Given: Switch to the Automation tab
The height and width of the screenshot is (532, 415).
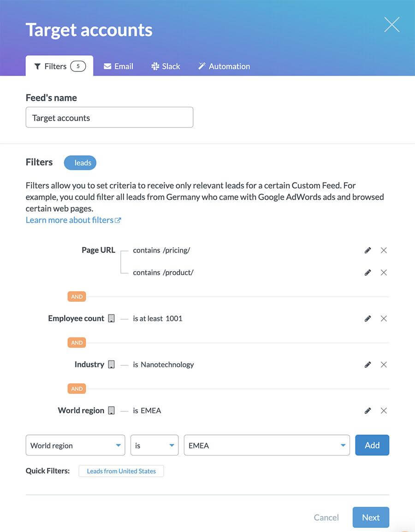Looking at the screenshot, I should tap(224, 66).
